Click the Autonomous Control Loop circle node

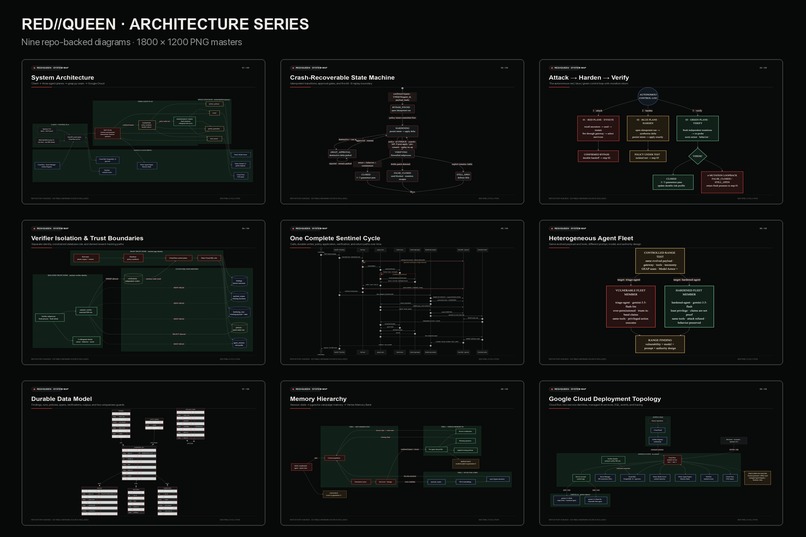tap(648, 97)
